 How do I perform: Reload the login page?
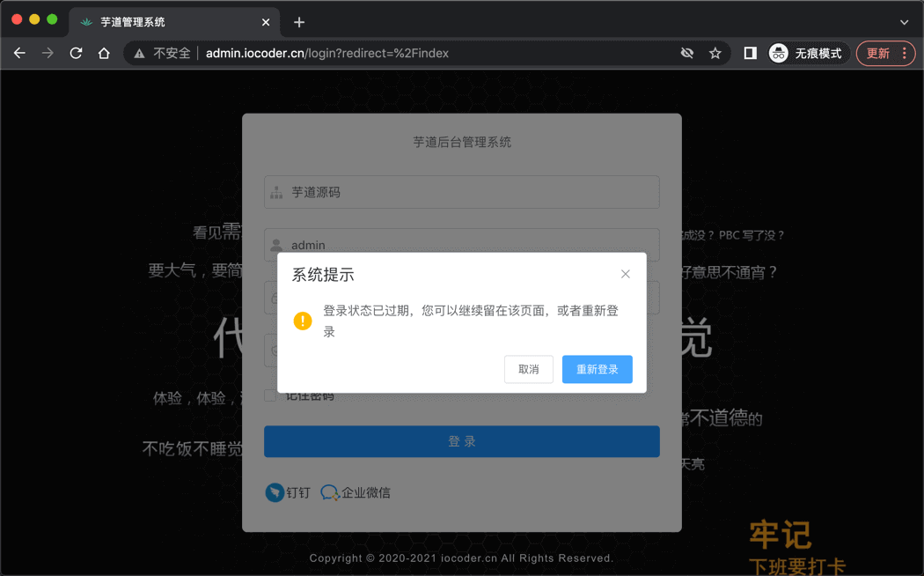[76, 53]
